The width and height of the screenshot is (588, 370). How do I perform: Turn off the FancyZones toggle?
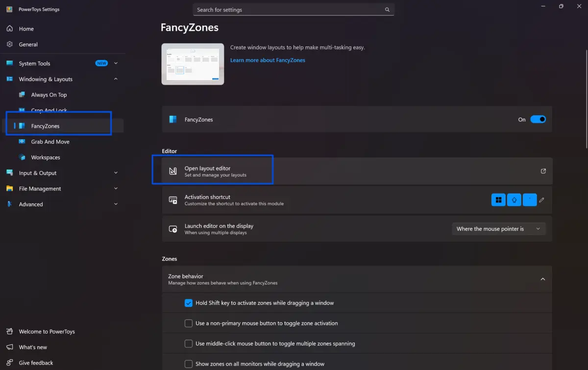click(538, 120)
